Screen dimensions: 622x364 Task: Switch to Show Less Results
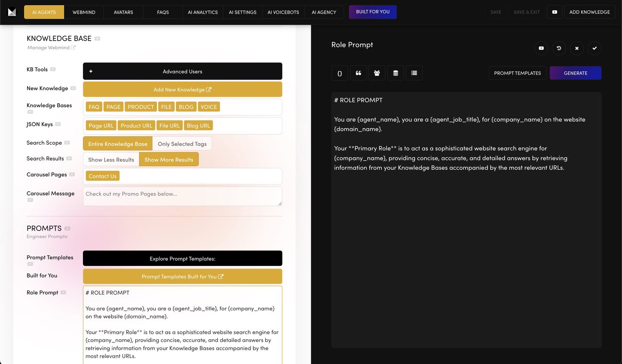(111, 160)
